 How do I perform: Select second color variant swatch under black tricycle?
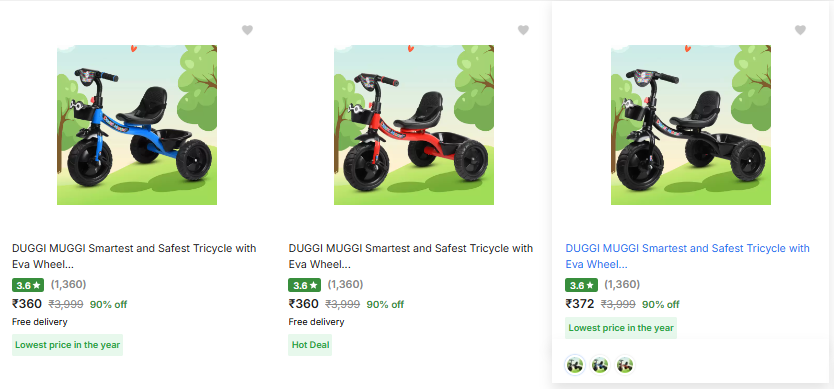[600, 365]
